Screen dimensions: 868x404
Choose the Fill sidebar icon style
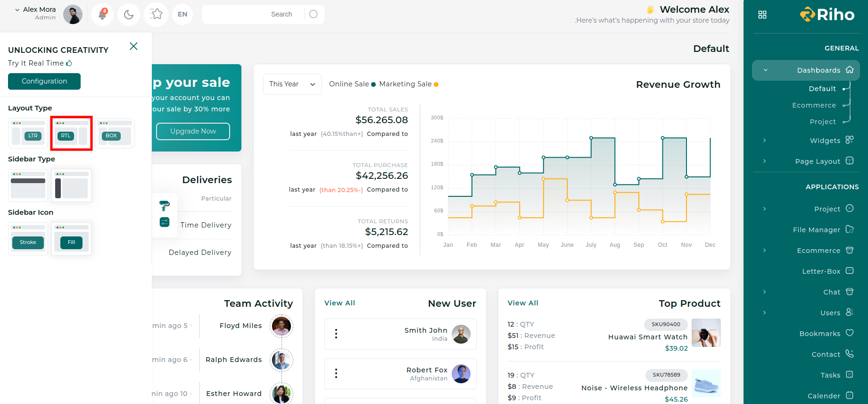click(71, 239)
